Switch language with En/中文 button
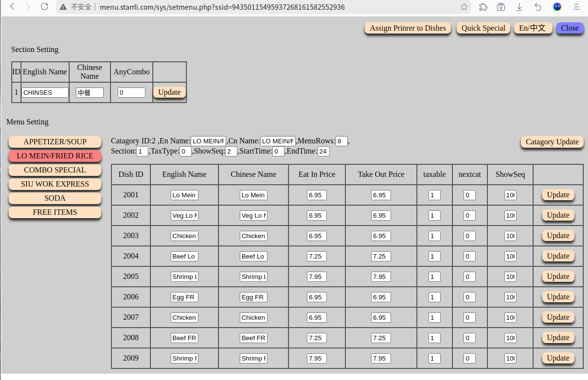 (533, 28)
